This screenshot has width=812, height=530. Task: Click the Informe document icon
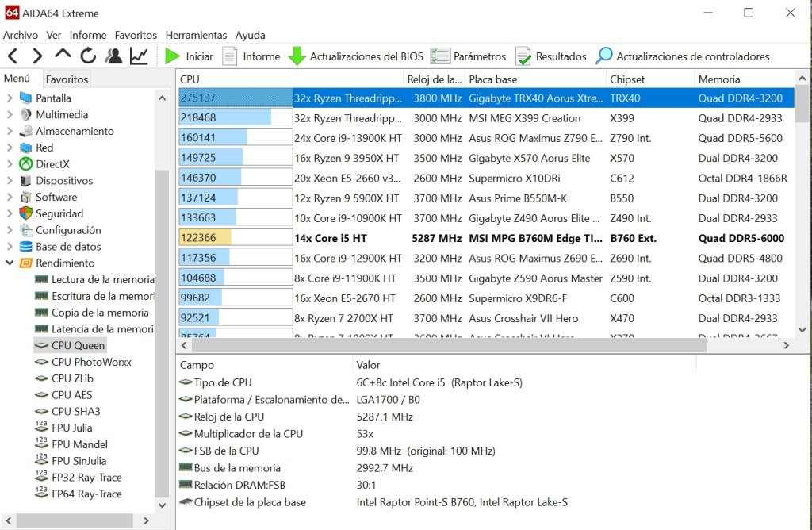point(229,56)
